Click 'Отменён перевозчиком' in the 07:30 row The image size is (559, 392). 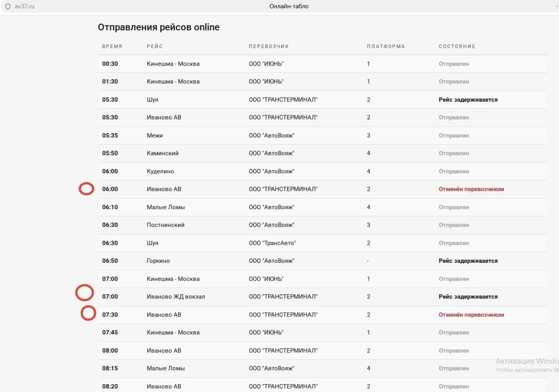471,314
